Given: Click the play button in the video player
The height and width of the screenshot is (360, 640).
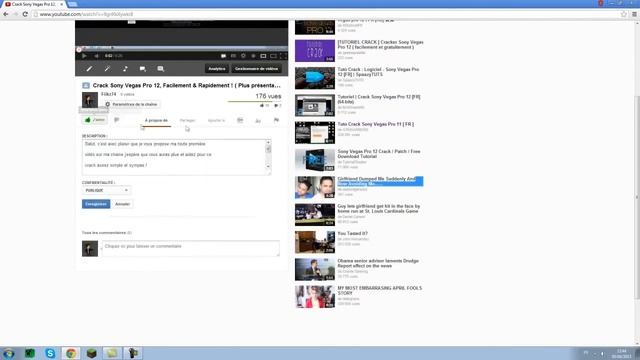Looking at the screenshot, I should [x=84, y=56].
